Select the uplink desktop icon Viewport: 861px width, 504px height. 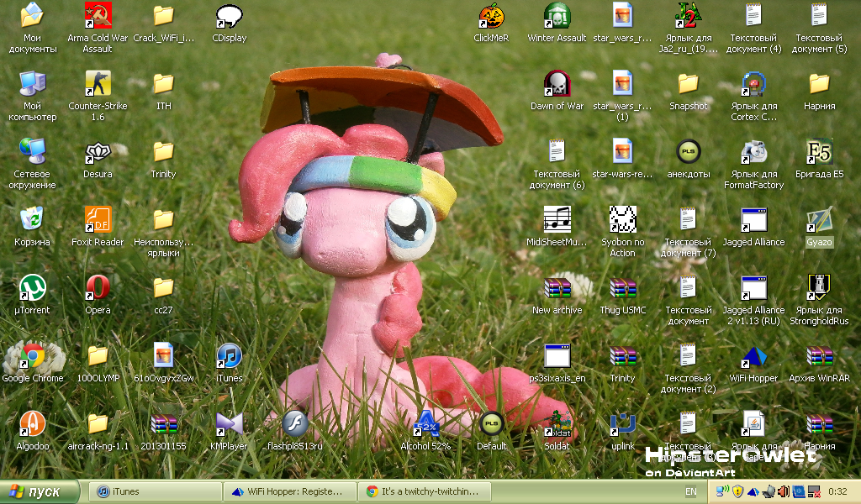pyautogui.click(x=623, y=423)
